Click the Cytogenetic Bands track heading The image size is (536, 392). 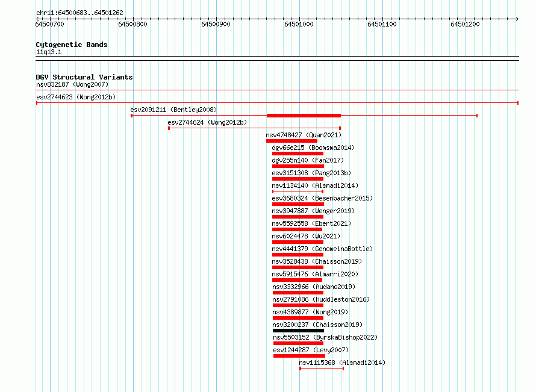tap(72, 45)
